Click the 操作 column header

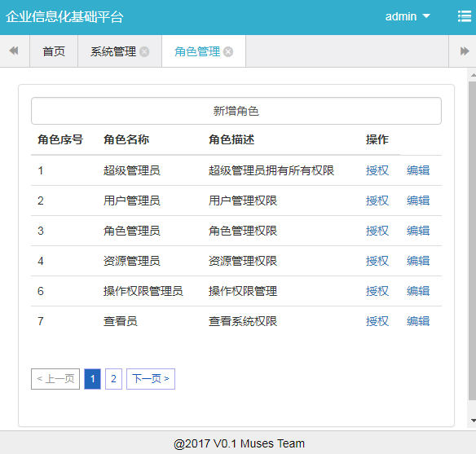[377, 139]
